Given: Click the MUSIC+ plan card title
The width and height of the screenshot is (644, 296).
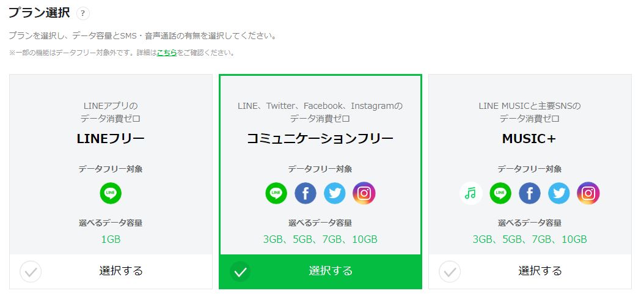Looking at the screenshot, I should pyautogui.click(x=529, y=139).
